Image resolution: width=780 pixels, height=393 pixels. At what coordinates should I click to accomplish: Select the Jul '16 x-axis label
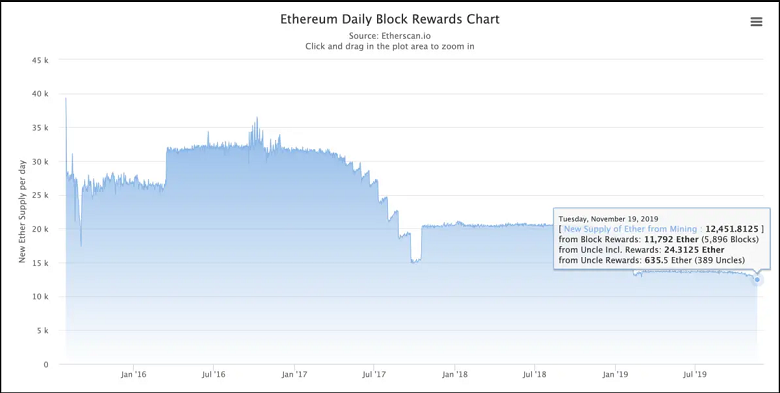pyautogui.click(x=214, y=374)
